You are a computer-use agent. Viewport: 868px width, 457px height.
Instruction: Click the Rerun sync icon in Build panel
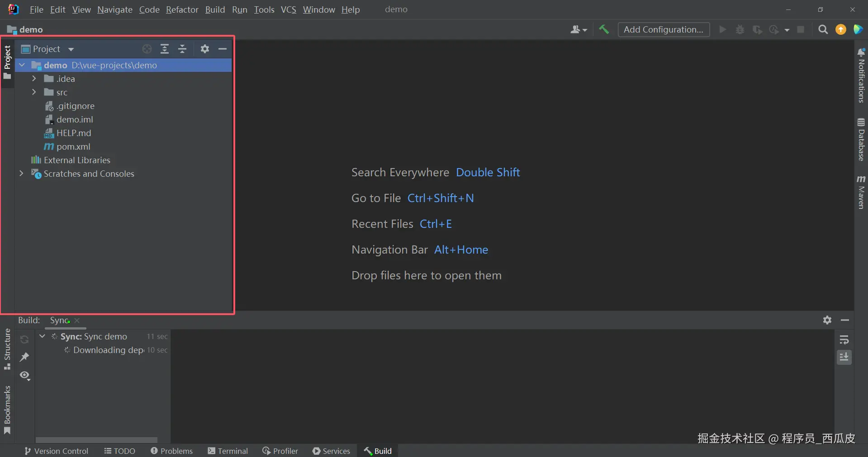[24, 339]
